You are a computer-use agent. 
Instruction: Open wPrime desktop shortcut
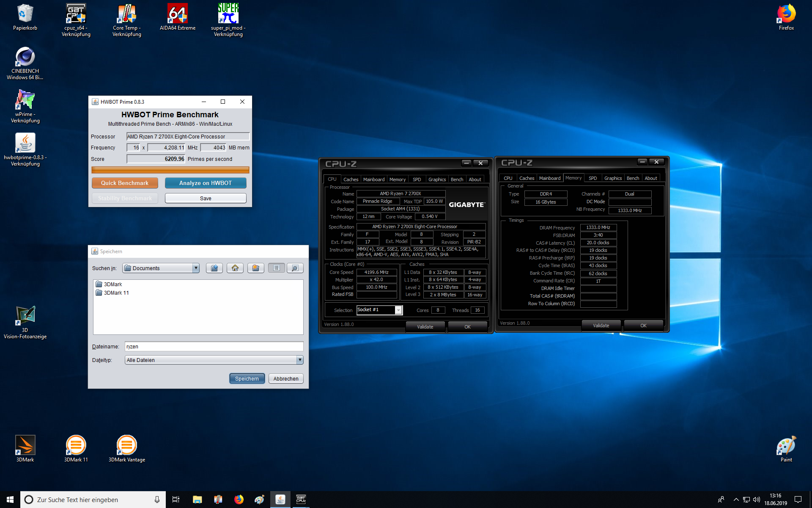pos(25,107)
